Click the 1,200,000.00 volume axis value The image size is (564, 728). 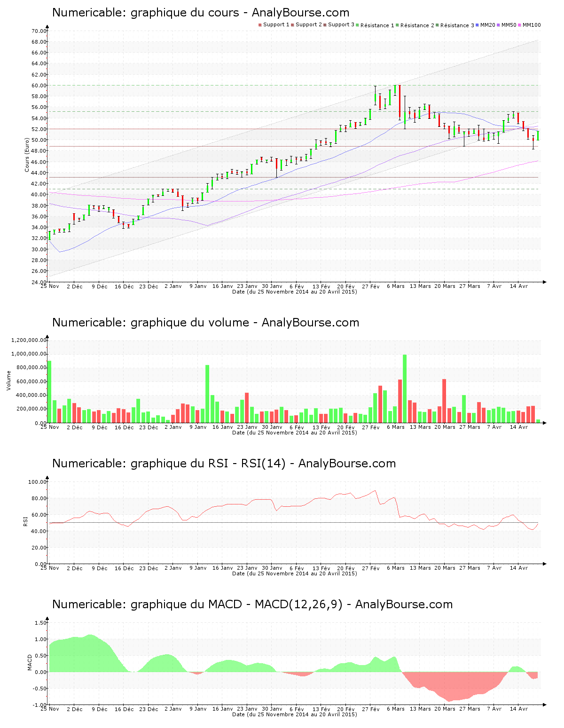click(30, 340)
